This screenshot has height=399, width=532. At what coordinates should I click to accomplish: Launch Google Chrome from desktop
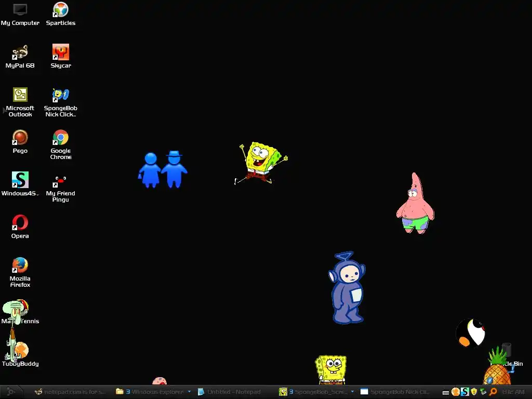coord(61,144)
